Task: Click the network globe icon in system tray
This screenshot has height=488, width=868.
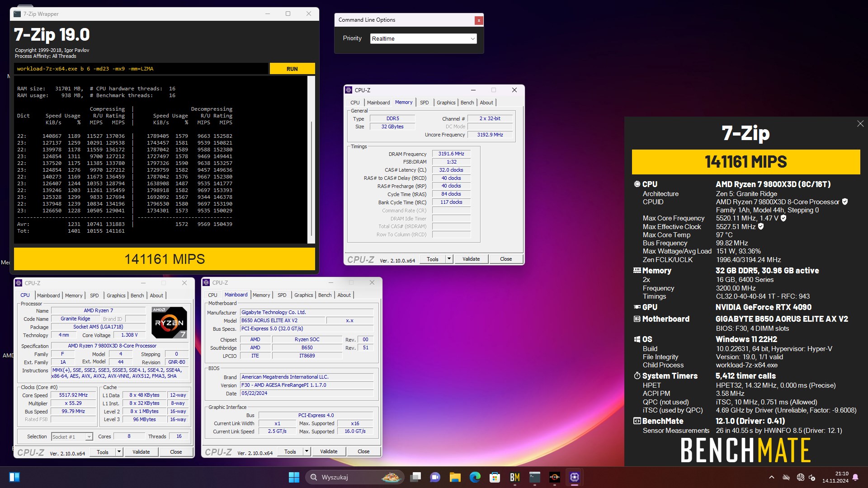Action: pyautogui.click(x=801, y=477)
